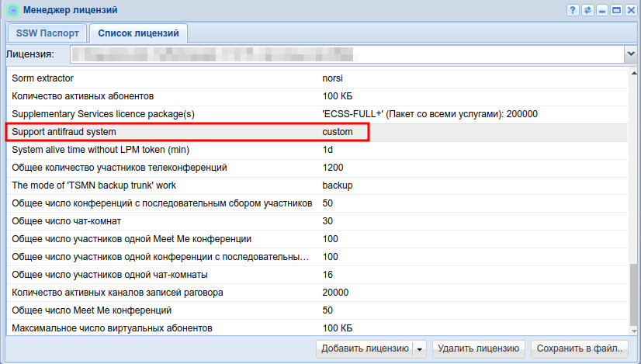This screenshot has width=641, height=364.
Task: Switch to the SSW Паспорт tab
Action: 47,33
